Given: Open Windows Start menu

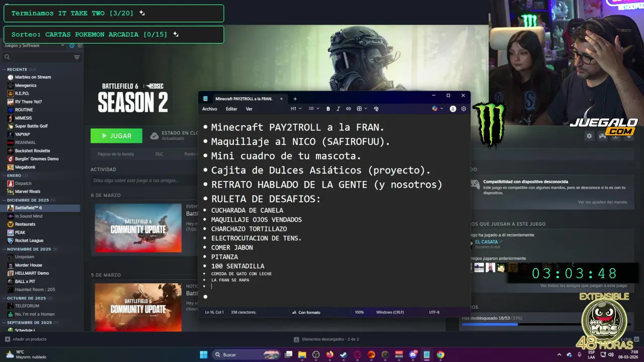Looking at the screenshot, I should point(204,354).
